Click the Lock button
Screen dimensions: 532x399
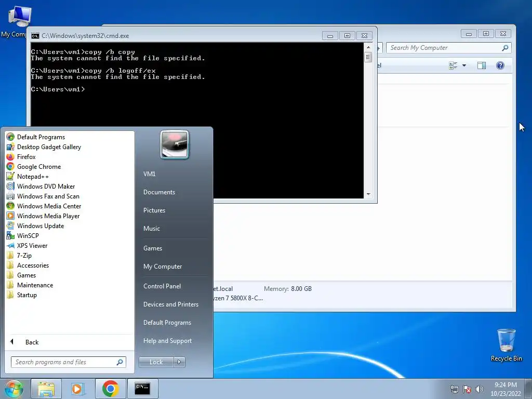[x=156, y=362]
